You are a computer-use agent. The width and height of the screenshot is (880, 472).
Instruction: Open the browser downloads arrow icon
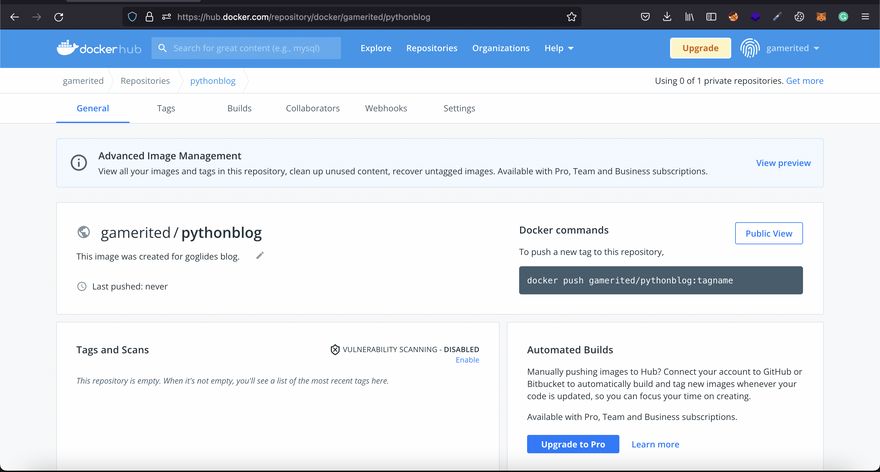[x=667, y=17]
